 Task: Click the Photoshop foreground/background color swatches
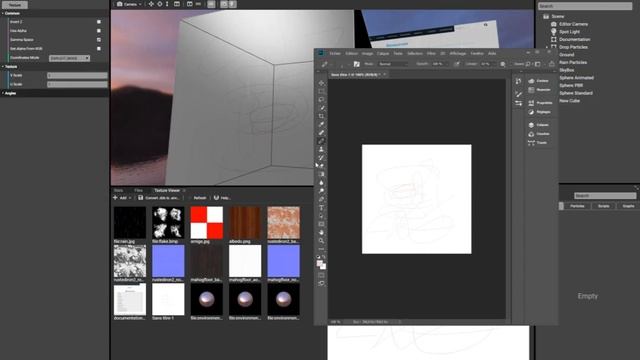[x=322, y=264]
